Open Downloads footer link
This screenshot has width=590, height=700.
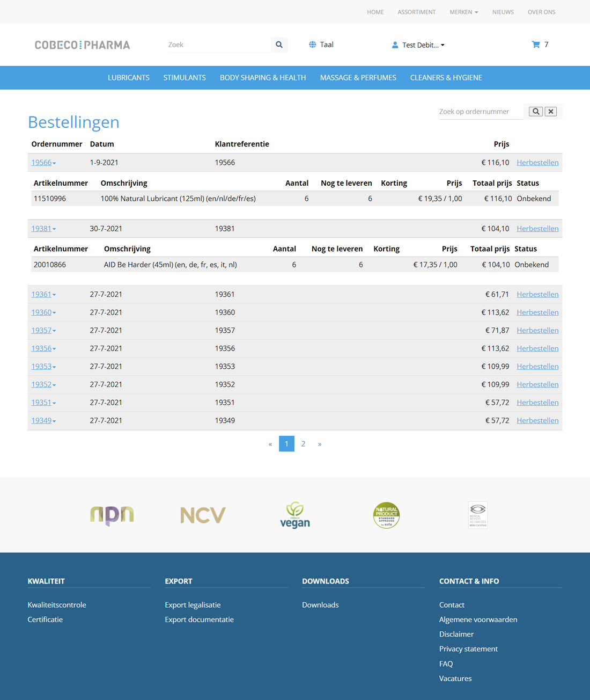(320, 605)
